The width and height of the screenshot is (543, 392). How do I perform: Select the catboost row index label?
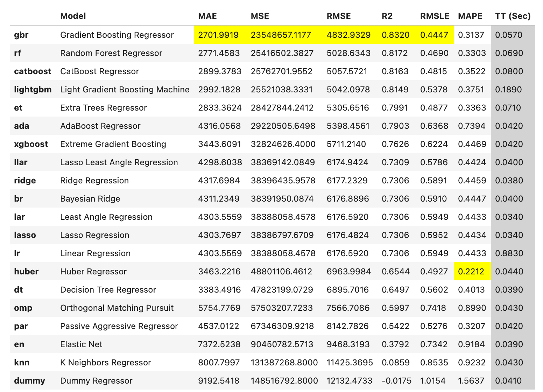point(33,71)
